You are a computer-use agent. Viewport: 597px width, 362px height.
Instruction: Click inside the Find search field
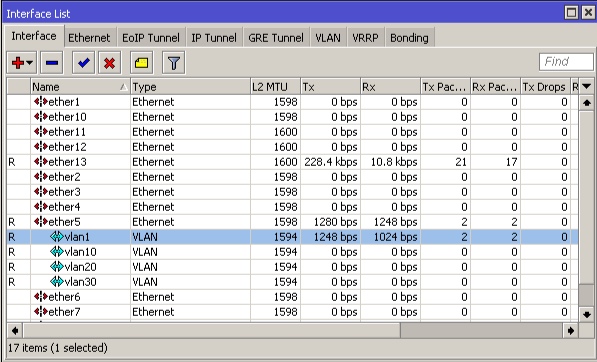(x=566, y=62)
